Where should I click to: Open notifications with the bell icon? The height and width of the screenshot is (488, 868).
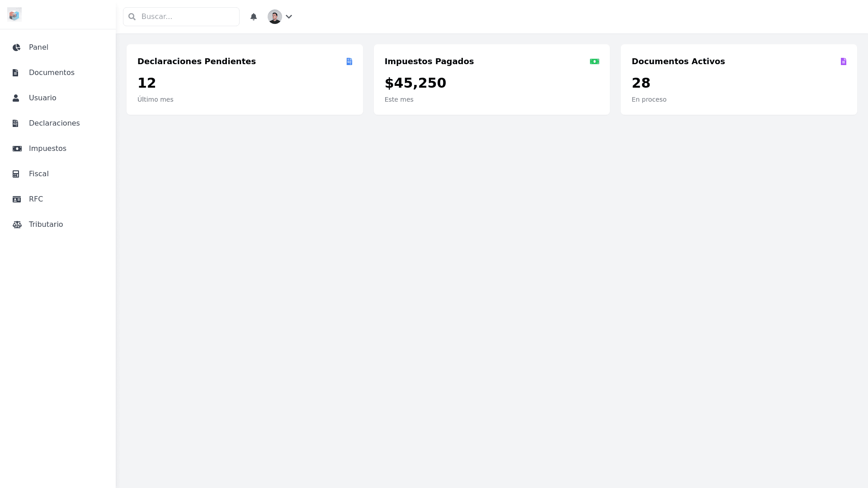(x=254, y=17)
